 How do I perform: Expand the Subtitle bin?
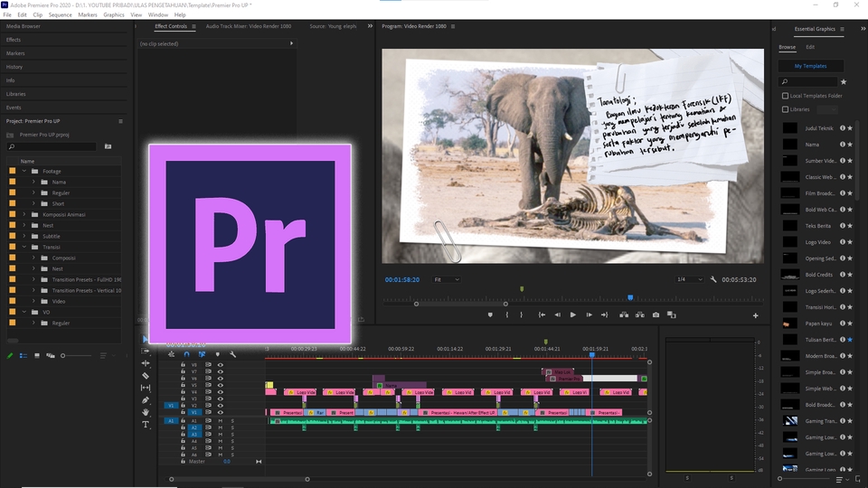pyautogui.click(x=24, y=236)
